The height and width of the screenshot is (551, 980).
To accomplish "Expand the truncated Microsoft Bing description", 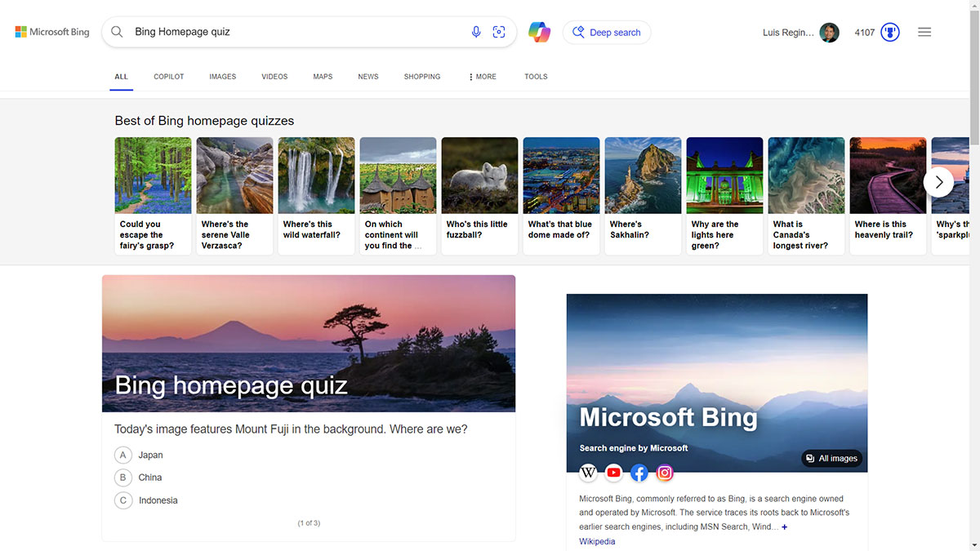I will (x=785, y=527).
